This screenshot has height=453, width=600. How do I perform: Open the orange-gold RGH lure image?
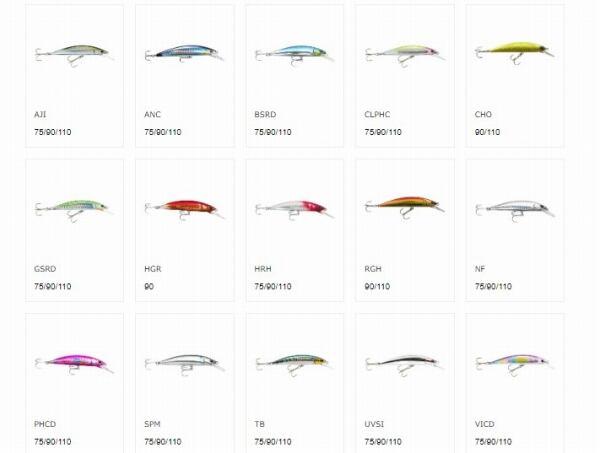pyautogui.click(x=405, y=207)
